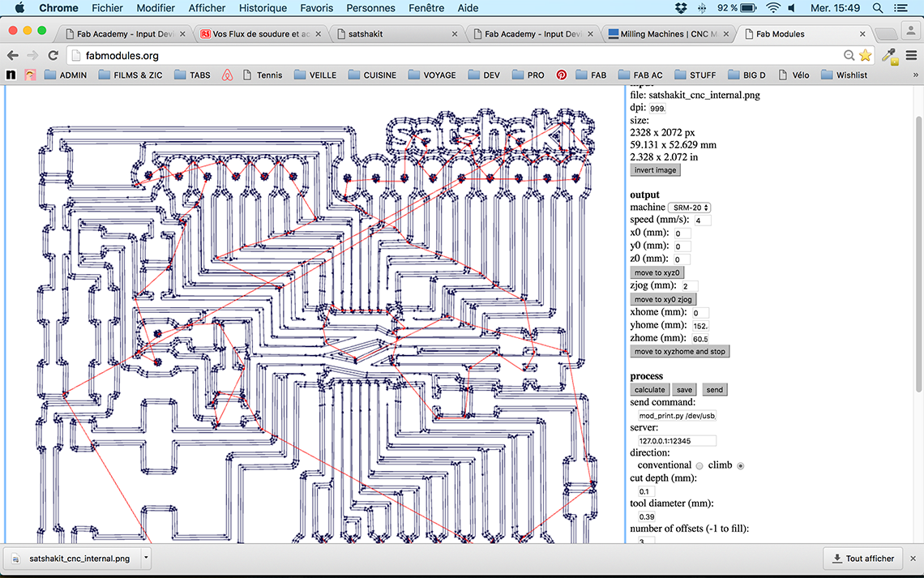Bookmark page with the star icon

[x=865, y=55]
